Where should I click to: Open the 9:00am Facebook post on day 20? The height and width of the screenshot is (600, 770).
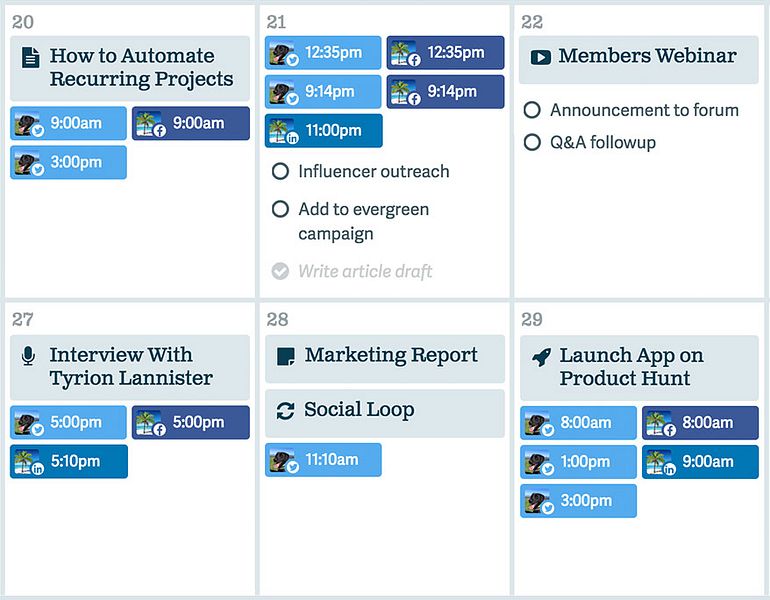coord(191,123)
